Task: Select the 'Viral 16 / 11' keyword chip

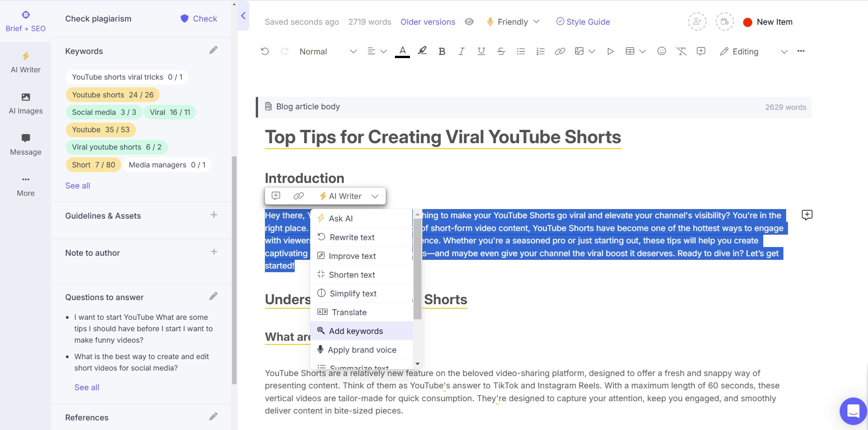Action: coord(170,112)
